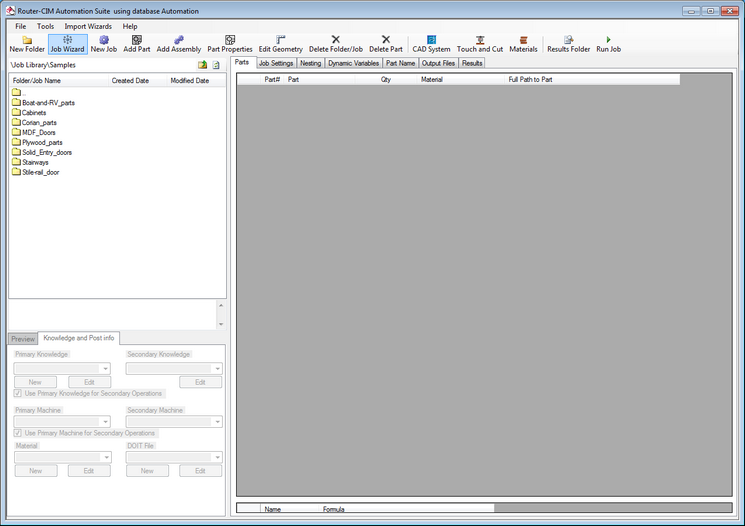Screen dimensions: 745x526
Task: Click Run Job play icon
Action: point(608,44)
